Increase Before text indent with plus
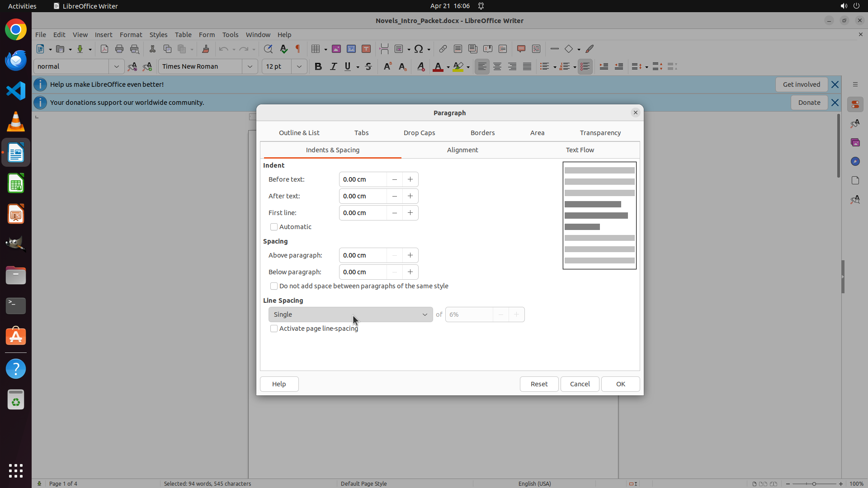Image resolution: width=868 pixels, height=488 pixels. pyautogui.click(x=410, y=179)
